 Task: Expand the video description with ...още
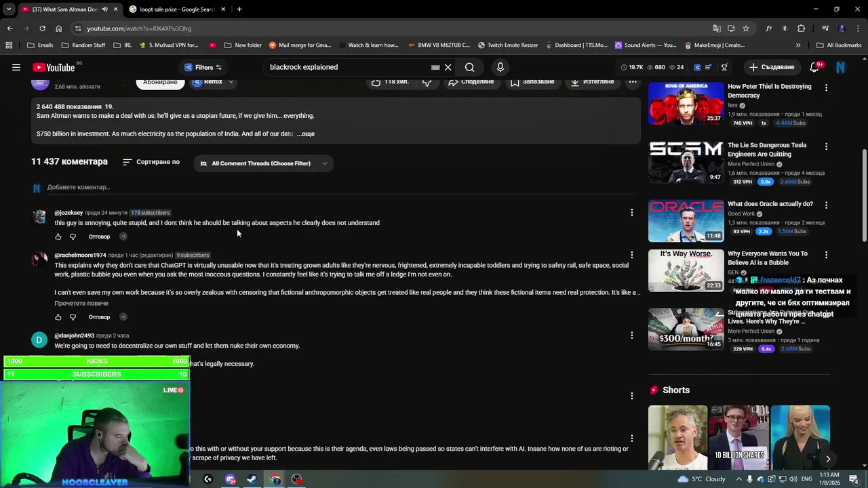tap(305, 134)
